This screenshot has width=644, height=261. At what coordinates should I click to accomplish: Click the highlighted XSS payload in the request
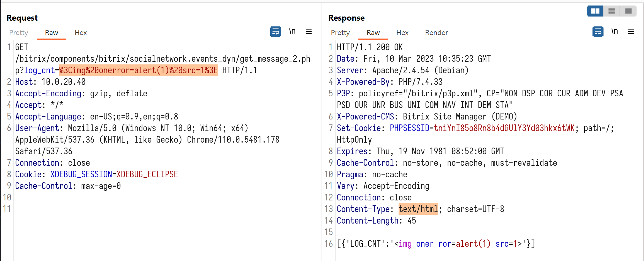(x=138, y=70)
